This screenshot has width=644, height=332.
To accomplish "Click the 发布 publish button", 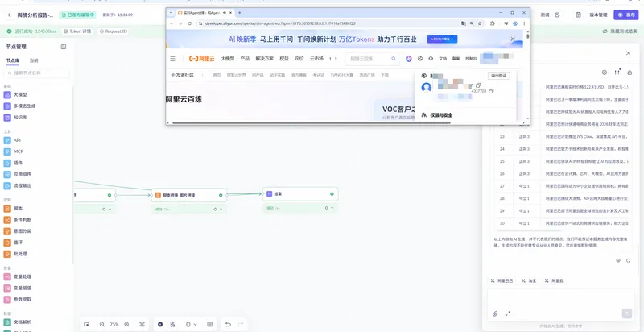I will click(626, 15).
